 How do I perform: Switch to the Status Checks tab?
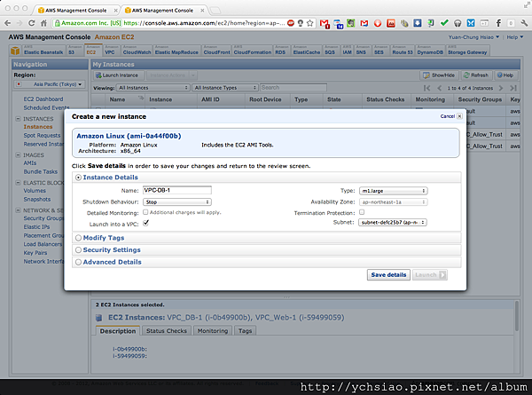coord(167,331)
